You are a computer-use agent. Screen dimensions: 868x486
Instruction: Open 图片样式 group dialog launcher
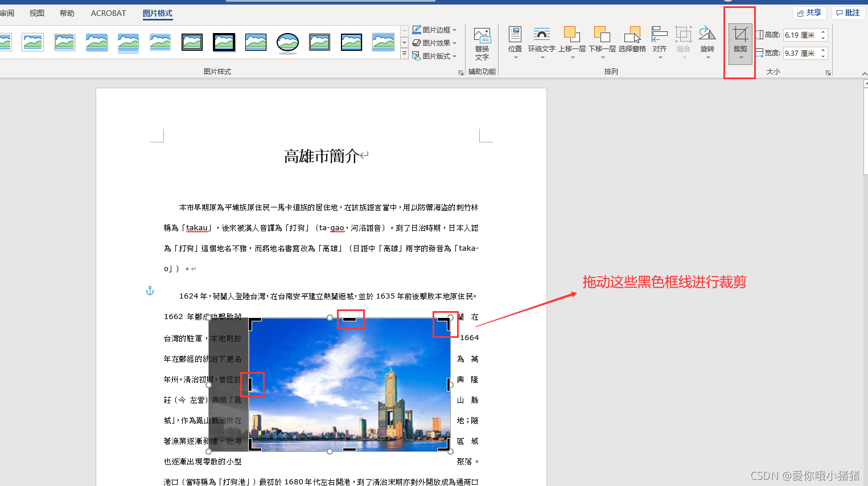click(460, 73)
